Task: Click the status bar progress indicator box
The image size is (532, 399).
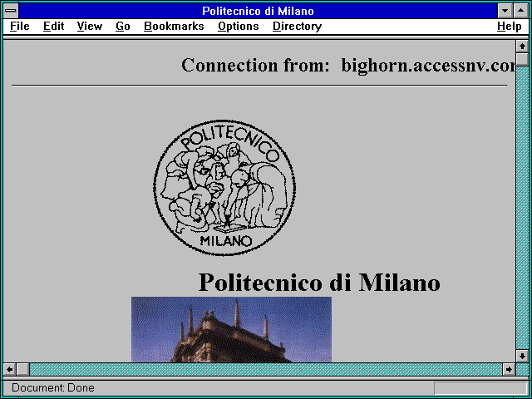Action: coord(480,388)
